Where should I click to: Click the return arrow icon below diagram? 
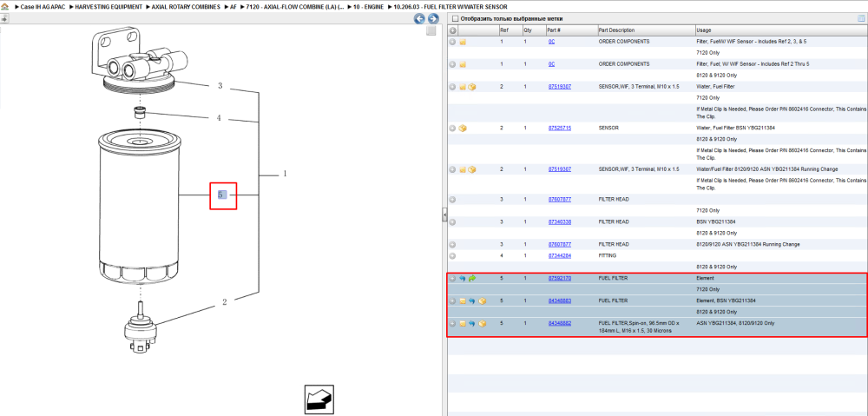coord(319,399)
